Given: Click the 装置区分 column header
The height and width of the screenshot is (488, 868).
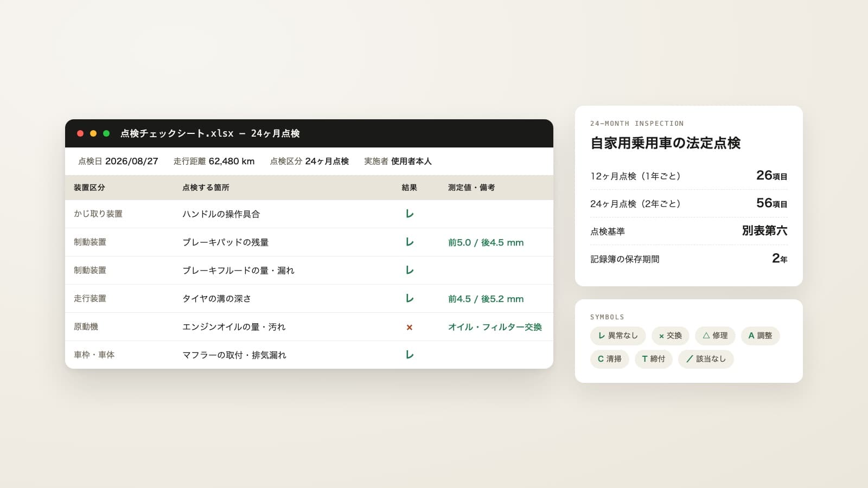Looking at the screenshot, I should [90, 188].
